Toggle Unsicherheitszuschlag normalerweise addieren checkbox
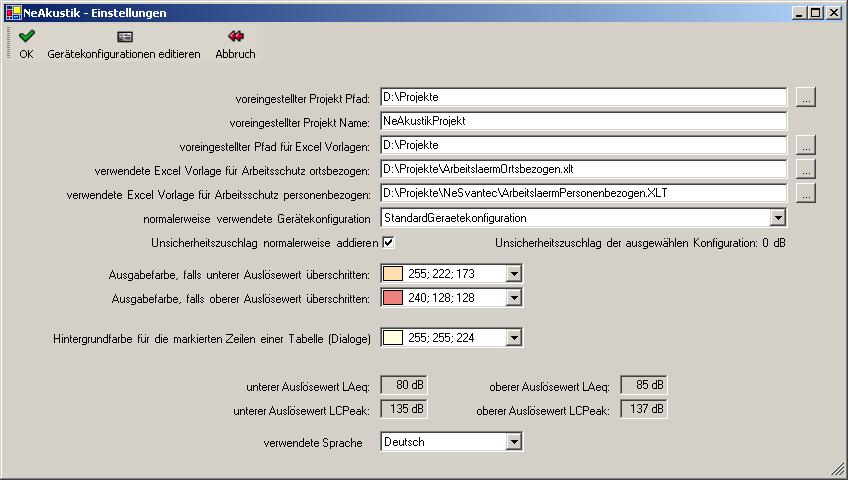The image size is (848, 480). (388, 242)
